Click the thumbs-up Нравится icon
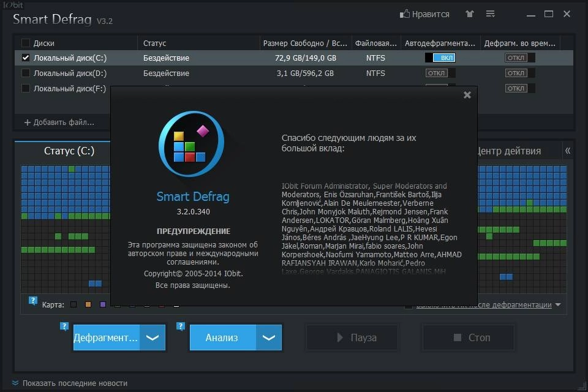This screenshot has height=392, width=588. 405,14
